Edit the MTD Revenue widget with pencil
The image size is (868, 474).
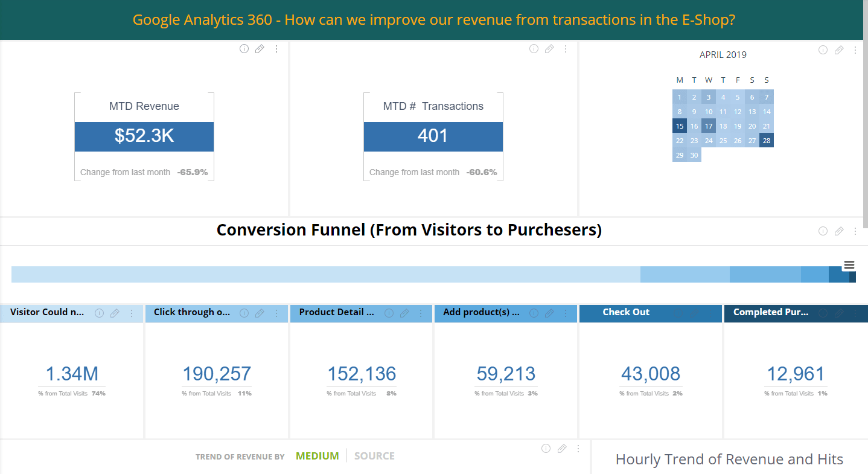point(260,49)
